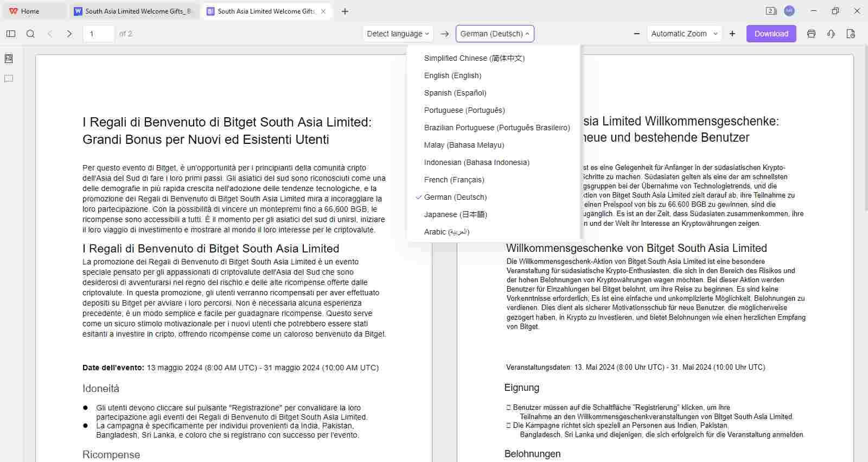Show thumbnails panel icon in left sidebar
The image size is (868, 462).
click(x=9, y=59)
